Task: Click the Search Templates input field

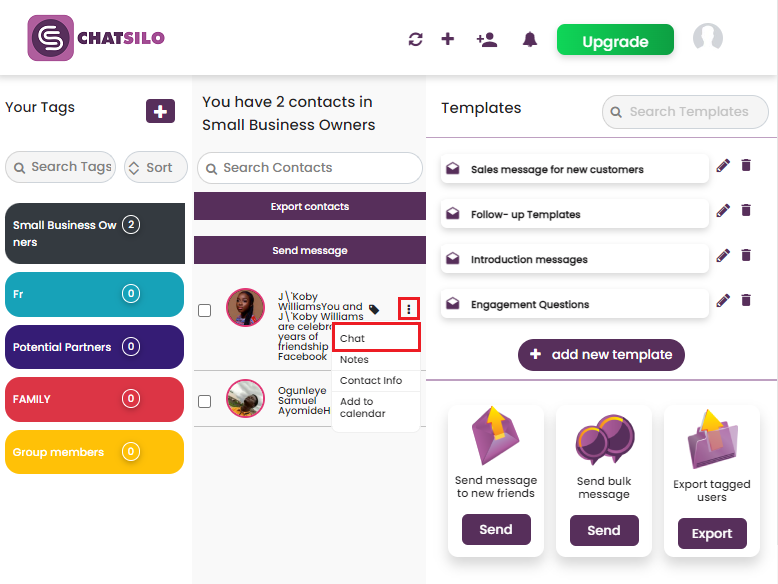Action: (x=685, y=112)
